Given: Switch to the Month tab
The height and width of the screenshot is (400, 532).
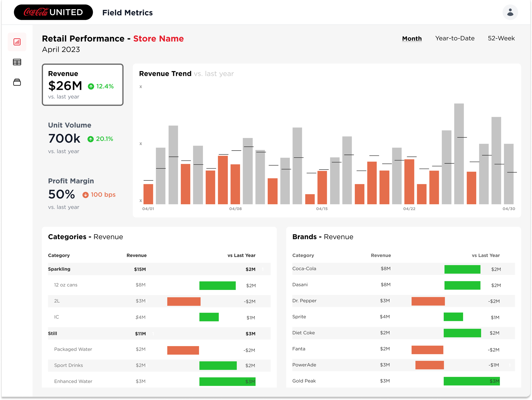Looking at the screenshot, I should [x=412, y=39].
